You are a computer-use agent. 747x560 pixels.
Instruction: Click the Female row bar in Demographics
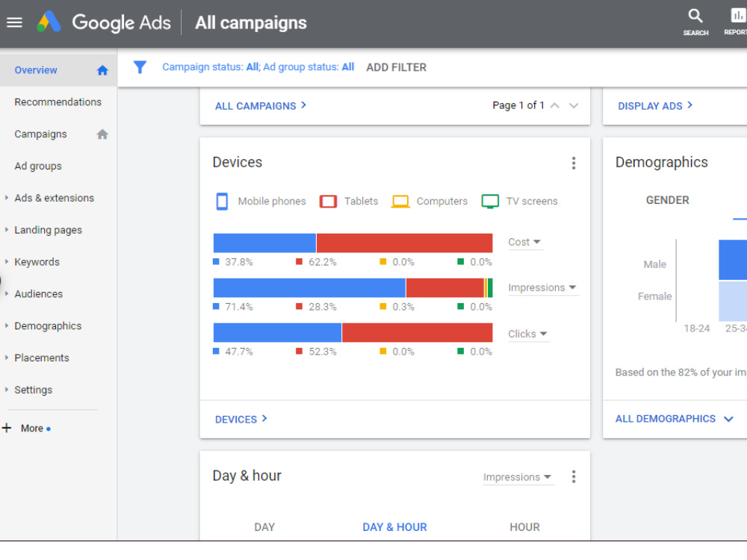pos(733,301)
